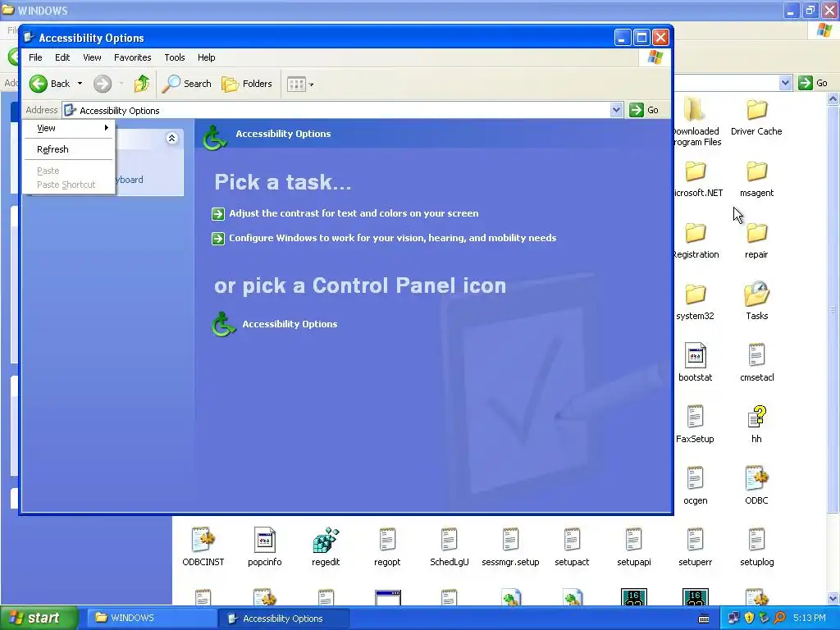840x630 pixels.
Task: Click the Accessibility Options icon link text
Action: point(290,324)
